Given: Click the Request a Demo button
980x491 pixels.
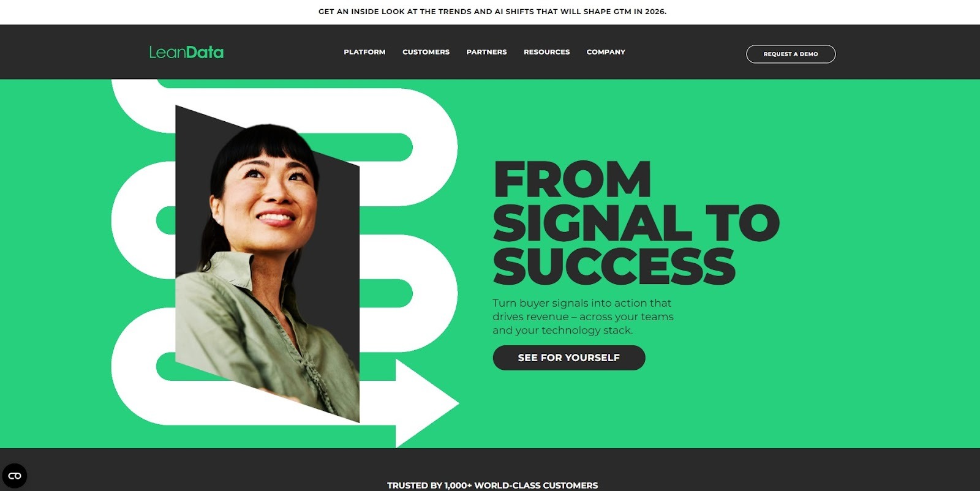Looking at the screenshot, I should tap(791, 54).
